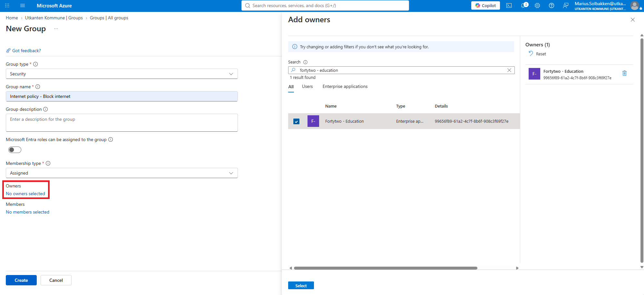Click the Group name input field
The image size is (644, 295).
click(122, 96)
